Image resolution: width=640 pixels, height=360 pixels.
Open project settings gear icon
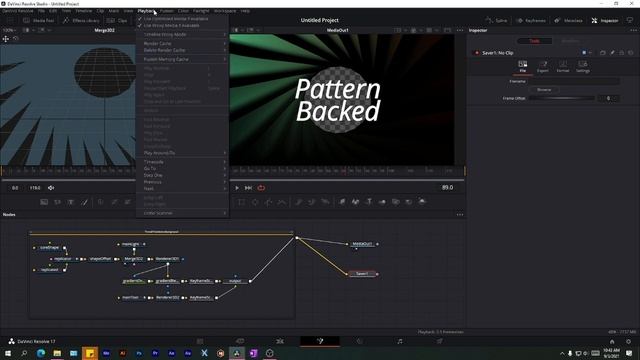click(629, 341)
